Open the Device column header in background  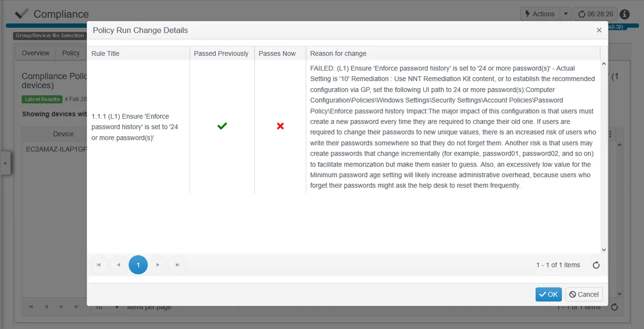click(x=63, y=134)
